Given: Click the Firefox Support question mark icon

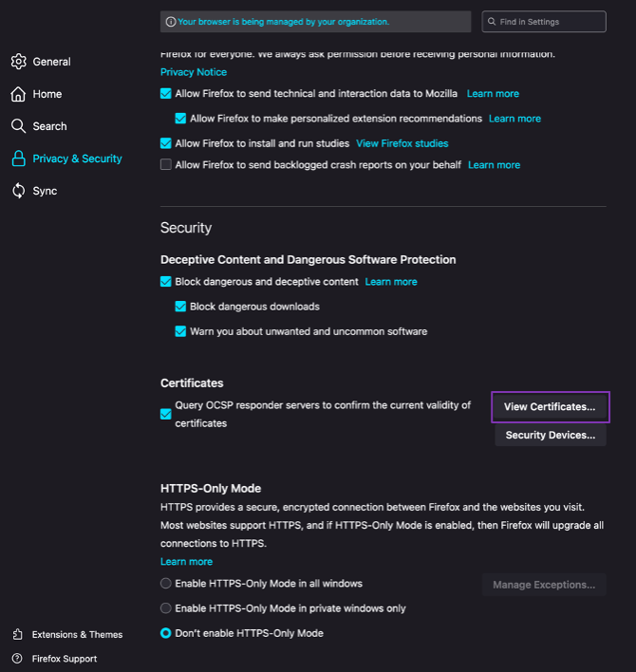Looking at the screenshot, I should 18,659.
